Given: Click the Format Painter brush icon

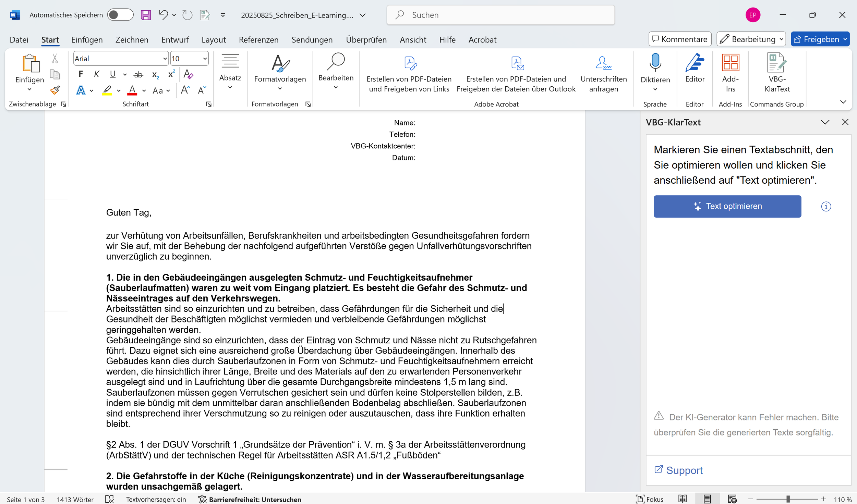Looking at the screenshot, I should click(55, 90).
